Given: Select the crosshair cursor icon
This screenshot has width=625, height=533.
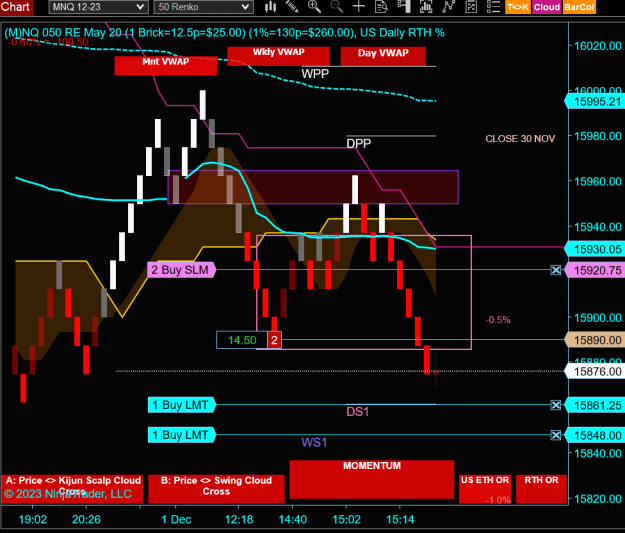Looking at the screenshot, I should coord(359,6).
